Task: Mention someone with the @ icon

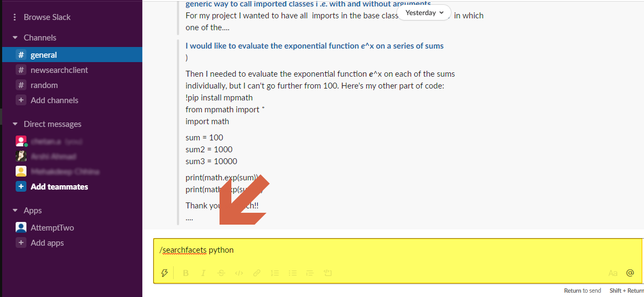Action: pos(630,273)
